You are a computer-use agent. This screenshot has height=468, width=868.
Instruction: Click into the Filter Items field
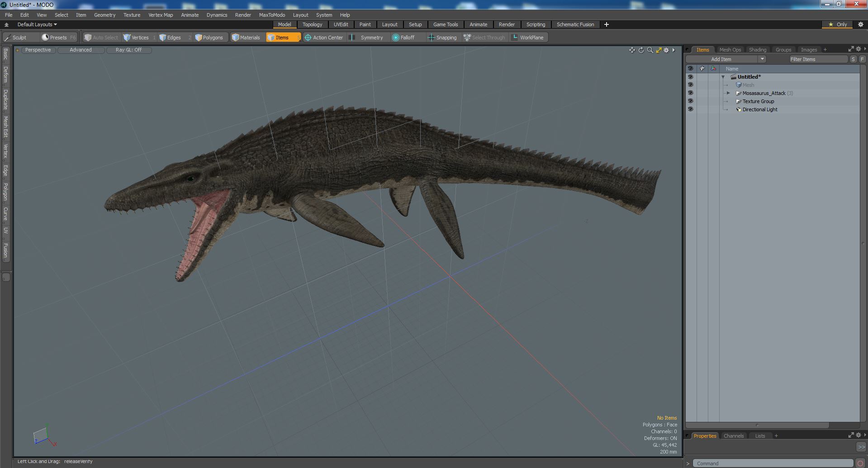818,59
